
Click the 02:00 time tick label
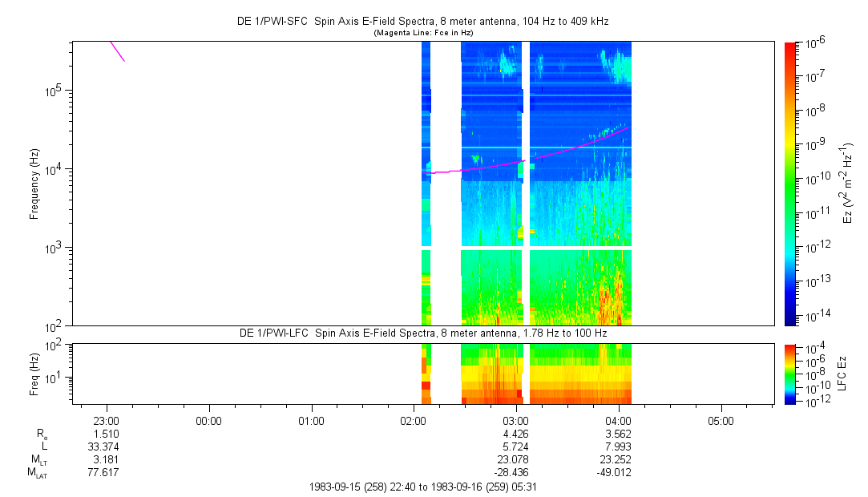(x=413, y=421)
